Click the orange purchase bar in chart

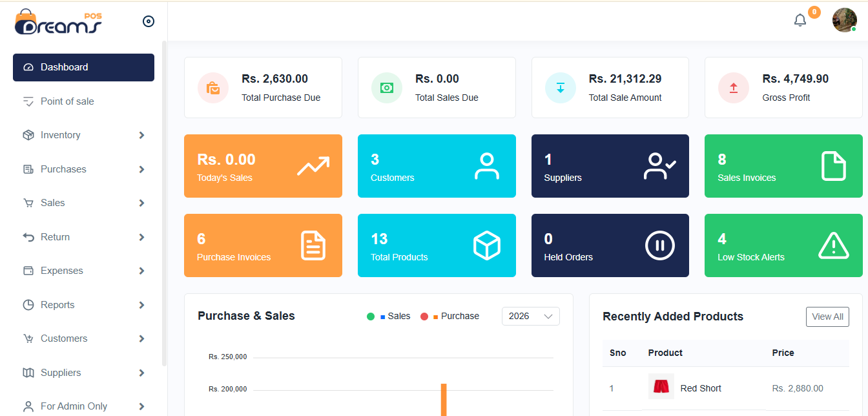(444, 399)
